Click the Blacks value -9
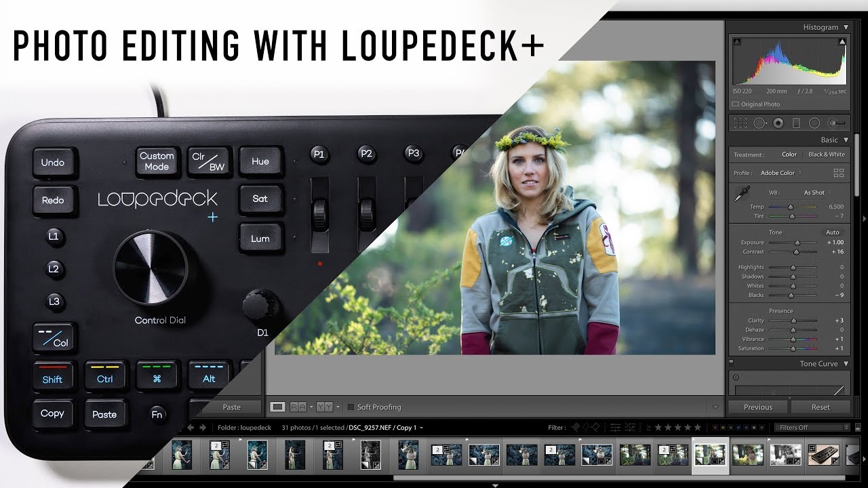Image resolution: width=868 pixels, height=488 pixels. coord(839,296)
